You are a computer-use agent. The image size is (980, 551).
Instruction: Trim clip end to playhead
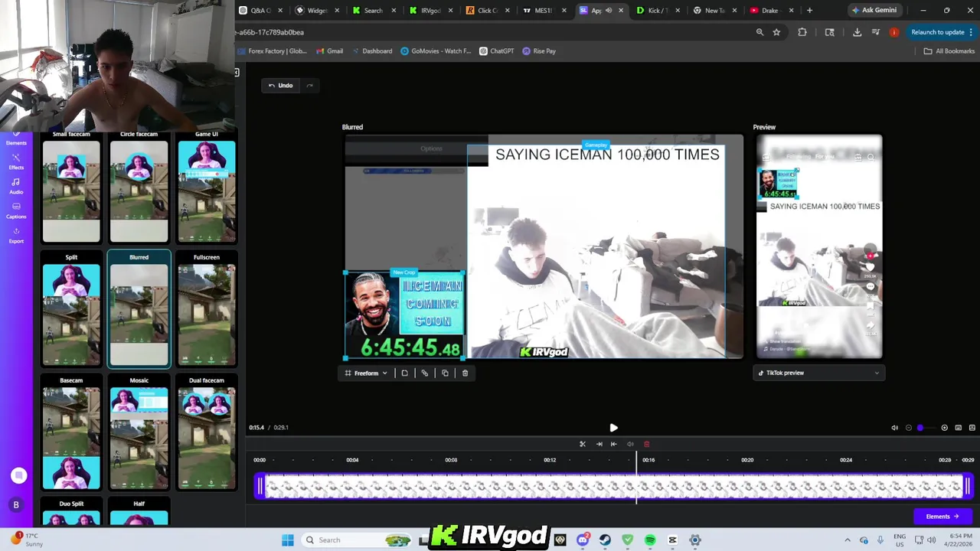click(599, 444)
